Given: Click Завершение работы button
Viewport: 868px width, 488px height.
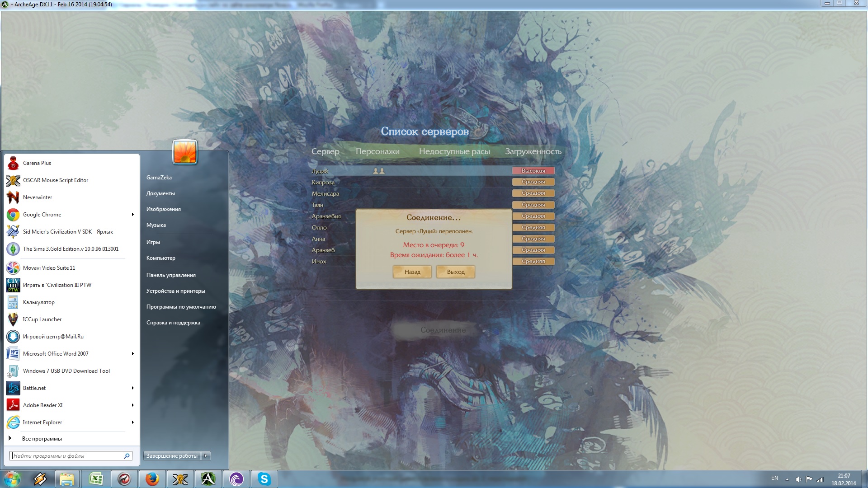Looking at the screenshot, I should coord(172,456).
